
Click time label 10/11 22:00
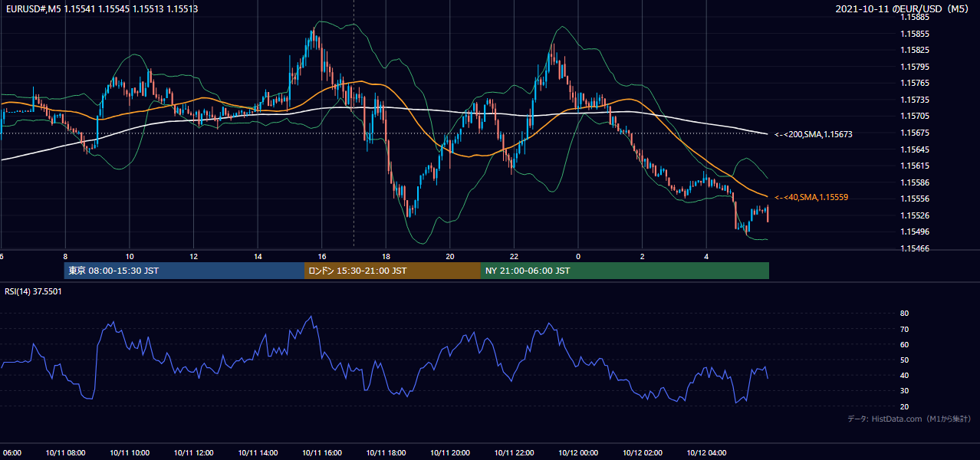[515, 452]
